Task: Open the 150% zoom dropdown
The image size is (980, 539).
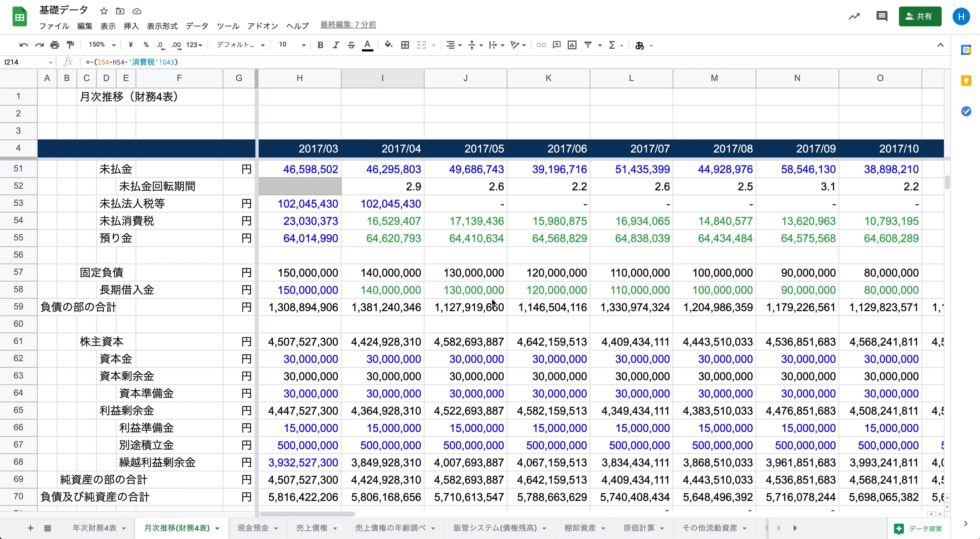Action: [102, 45]
